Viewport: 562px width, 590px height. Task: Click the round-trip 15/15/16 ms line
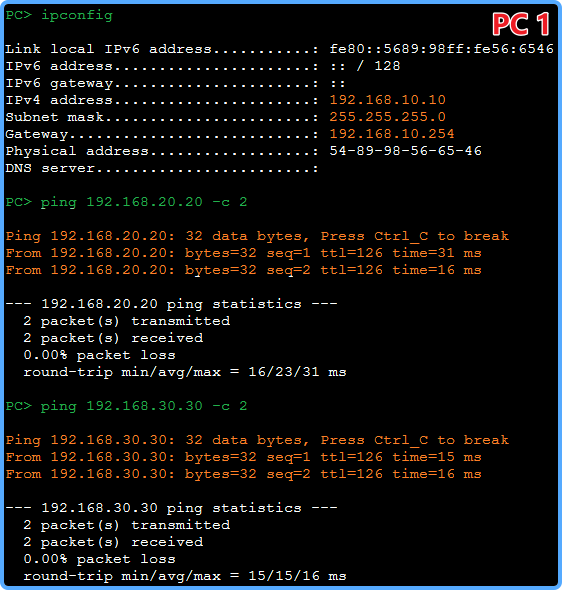[x=185, y=576]
